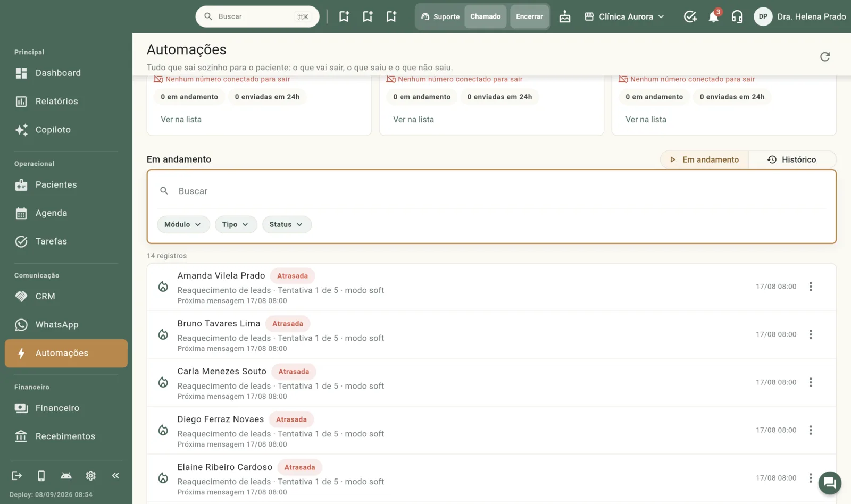This screenshot has width=851, height=504.
Task: Switch to the Em andamento tab
Action: pos(704,159)
